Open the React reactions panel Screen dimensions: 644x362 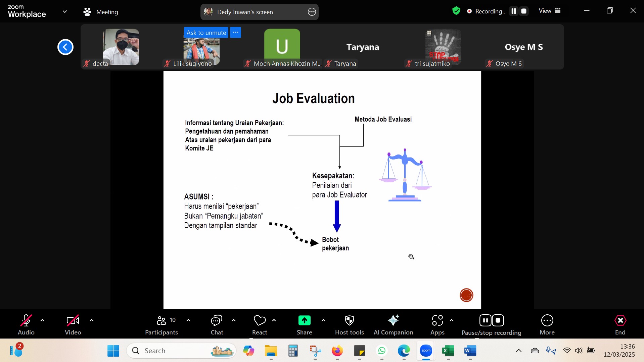point(259,324)
